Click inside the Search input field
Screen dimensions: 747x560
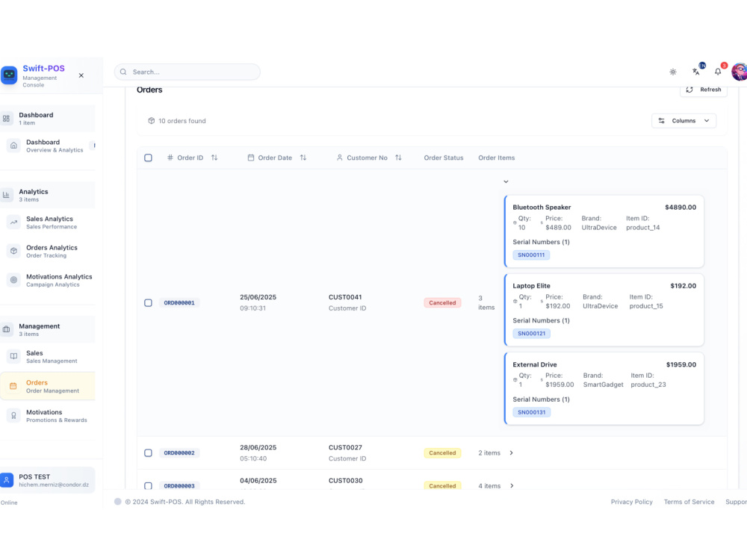(x=187, y=72)
